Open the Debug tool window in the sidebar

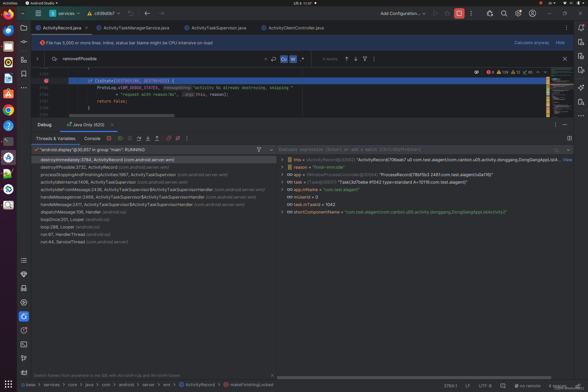click(24, 316)
